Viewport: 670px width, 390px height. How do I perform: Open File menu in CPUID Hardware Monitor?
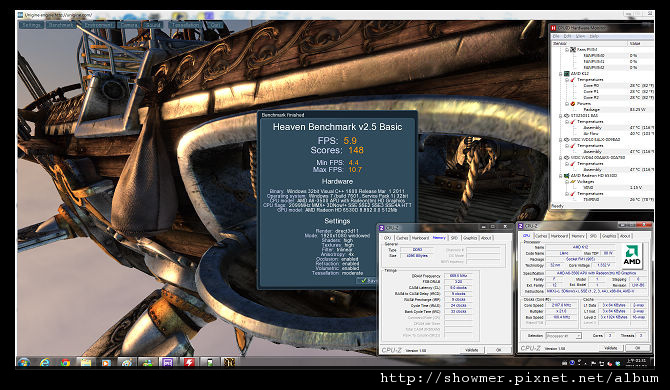click(x=556, y=36)
